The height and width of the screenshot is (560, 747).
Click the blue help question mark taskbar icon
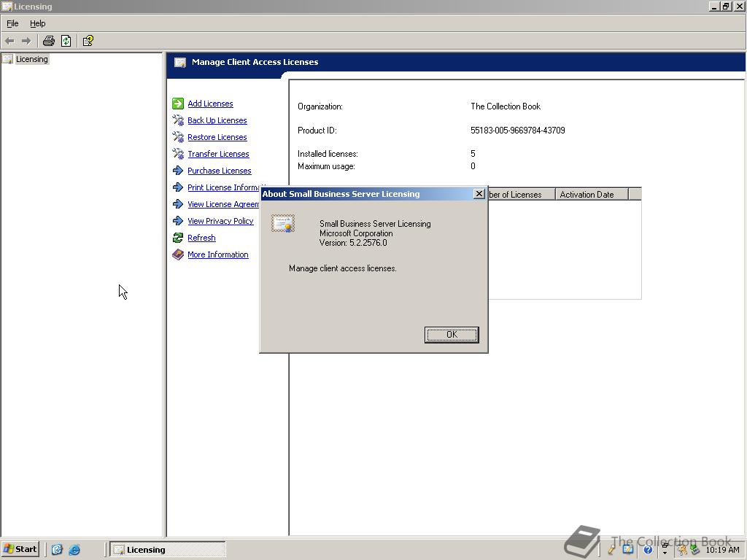coord(648,550)
